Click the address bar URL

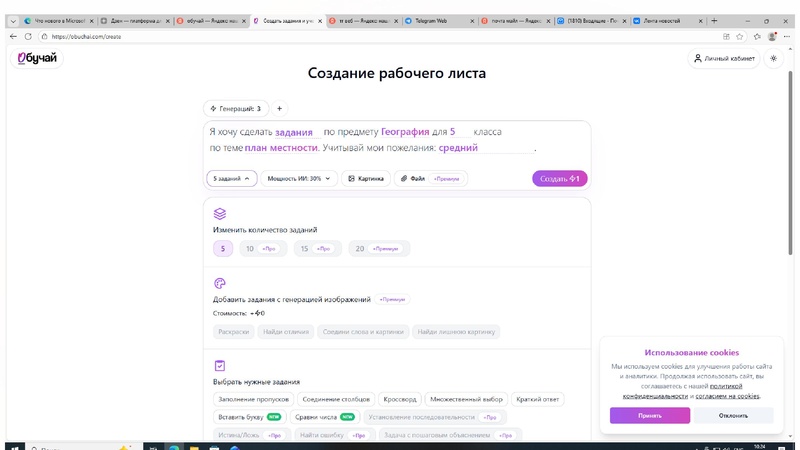[86, 37]
